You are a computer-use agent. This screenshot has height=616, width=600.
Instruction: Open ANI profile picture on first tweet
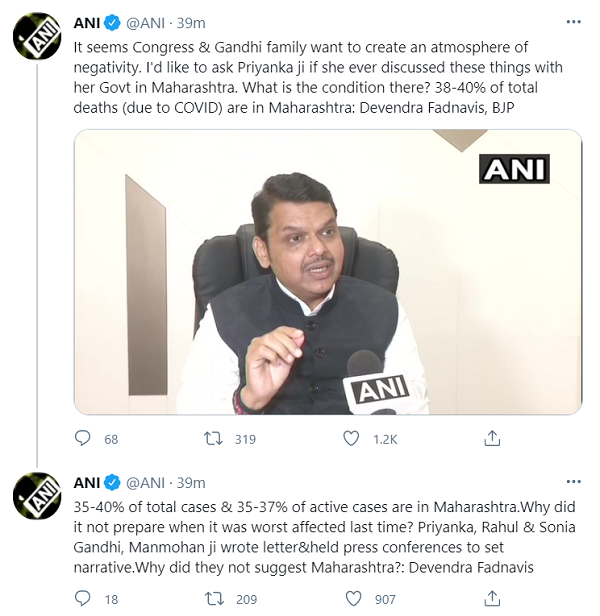[37, 38]
